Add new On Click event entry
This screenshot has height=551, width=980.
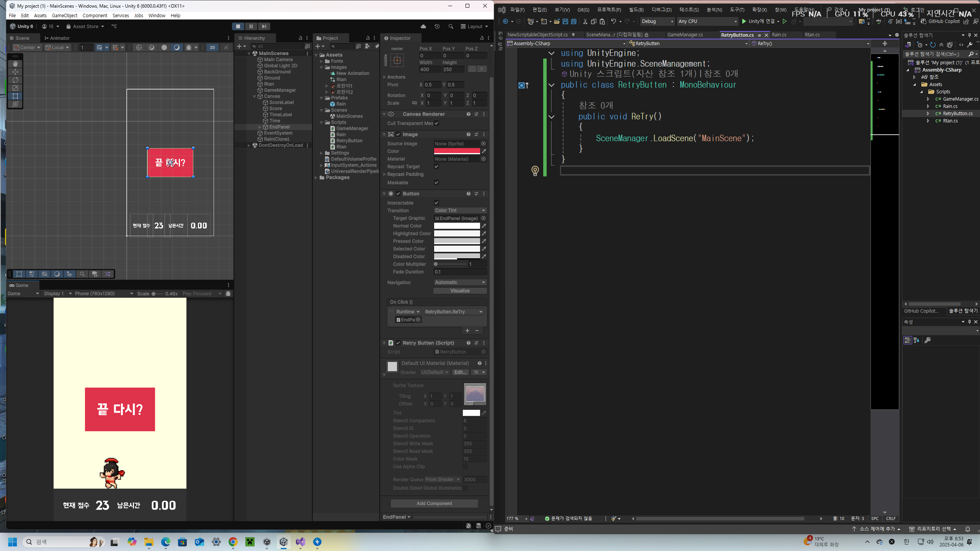click(x=467, y=331)
